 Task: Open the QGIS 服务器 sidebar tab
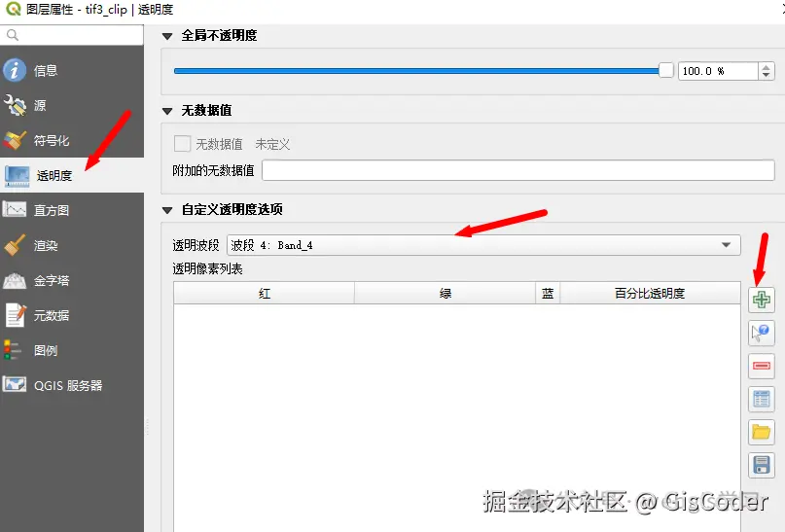pos(72,385)
